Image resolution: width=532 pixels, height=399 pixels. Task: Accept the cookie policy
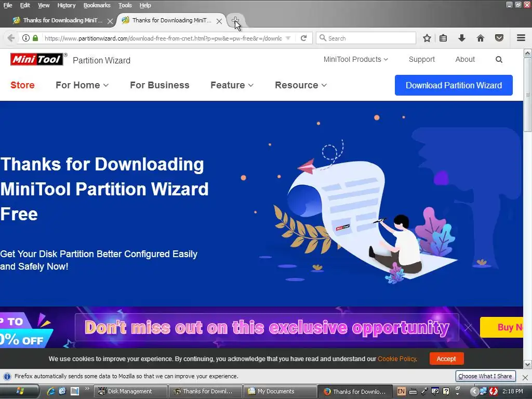(x=446, y=358)
